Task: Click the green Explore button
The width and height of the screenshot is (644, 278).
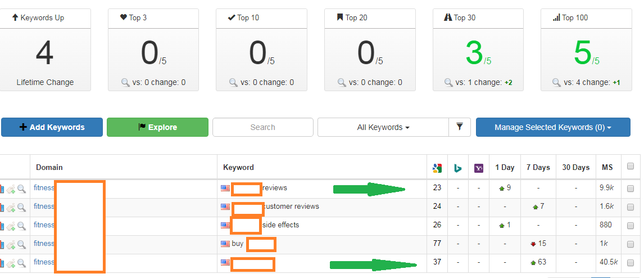Action: 157,127
